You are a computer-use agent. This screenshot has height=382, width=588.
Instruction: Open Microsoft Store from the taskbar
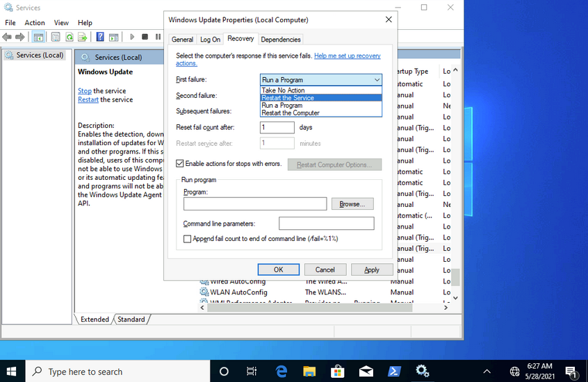pyautogui.click(x=338, y=371)
